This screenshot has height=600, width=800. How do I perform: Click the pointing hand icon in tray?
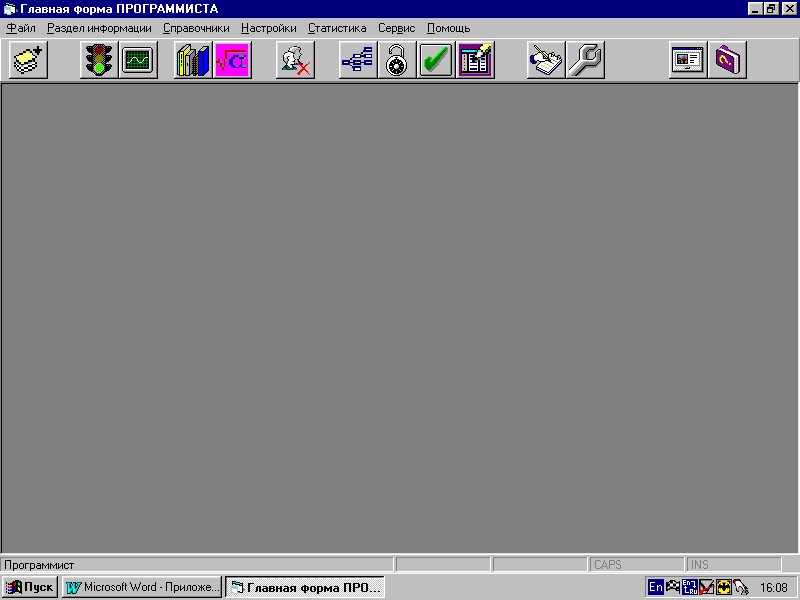[x=741, y=587]
